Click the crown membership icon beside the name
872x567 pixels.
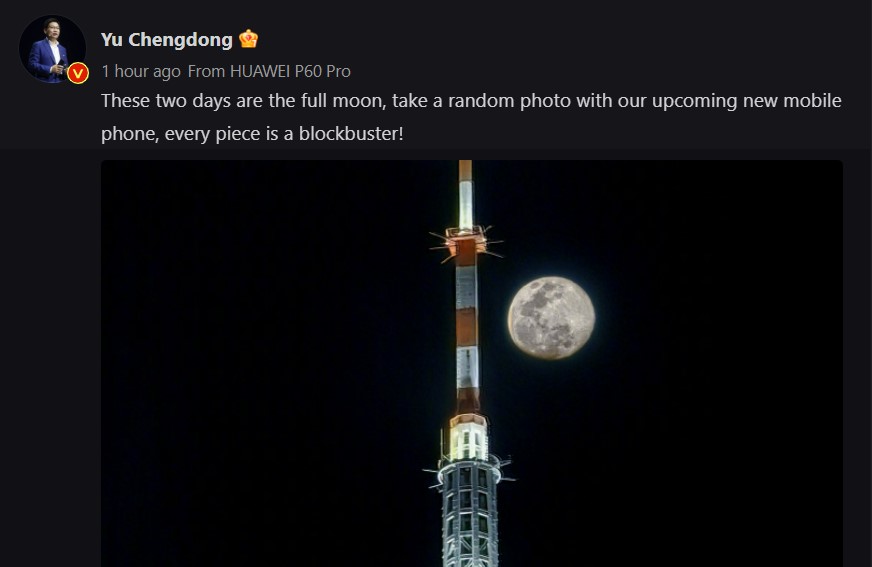tap(249, 40)
